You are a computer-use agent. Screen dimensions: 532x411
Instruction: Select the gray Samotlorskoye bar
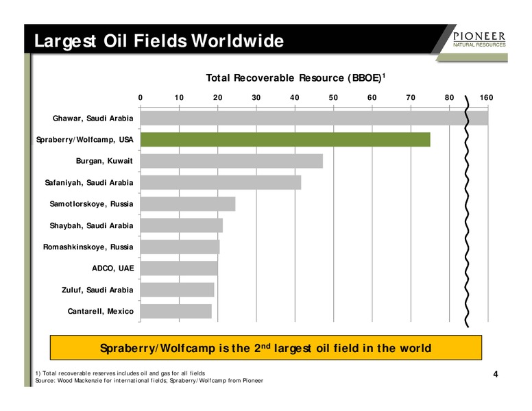[188, 204]
